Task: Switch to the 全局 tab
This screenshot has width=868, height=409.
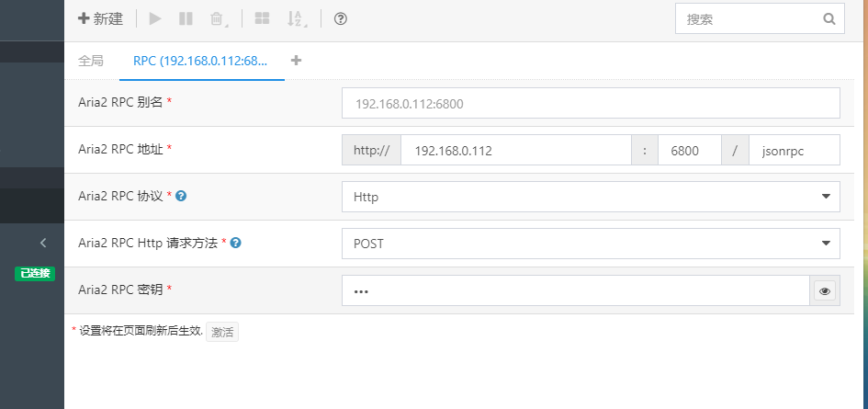Action: click(x=91, y=61)
